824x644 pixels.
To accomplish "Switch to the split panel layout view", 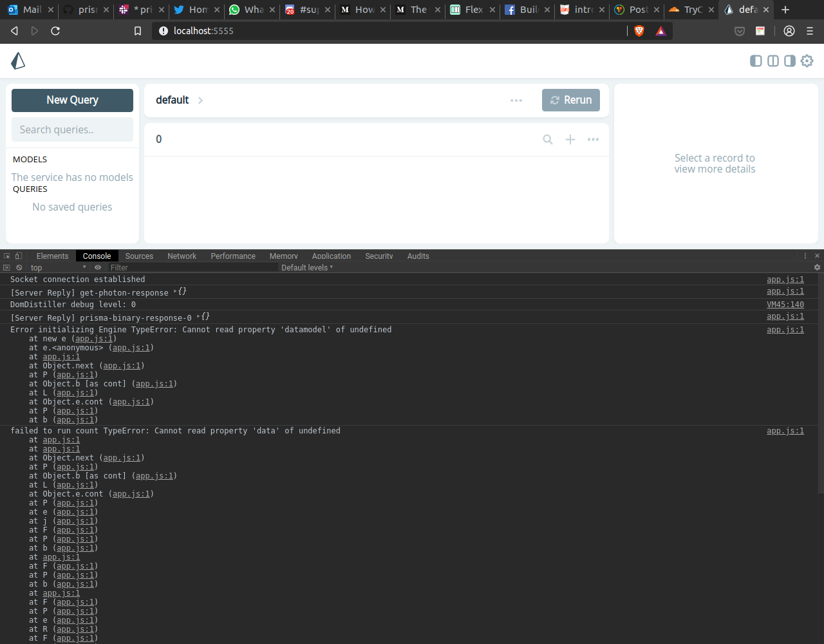I will pyautogui.click(x=772, y=61).
